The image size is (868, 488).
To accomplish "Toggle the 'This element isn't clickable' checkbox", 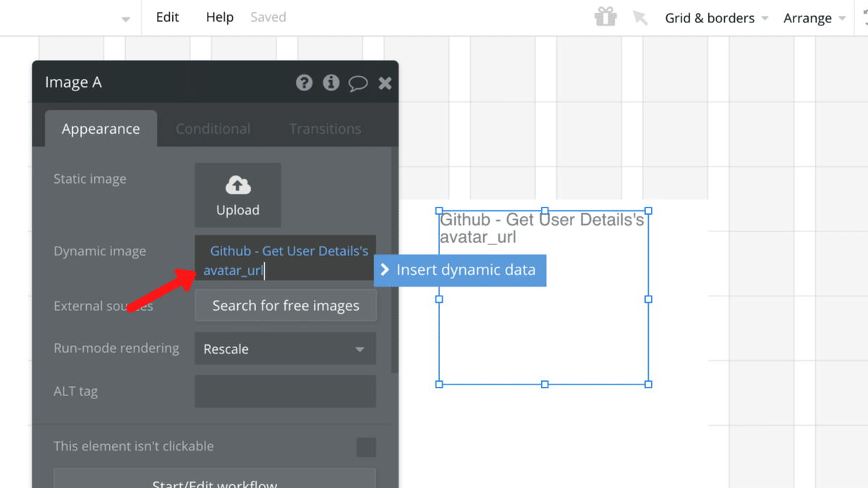I will coord(366,447).
